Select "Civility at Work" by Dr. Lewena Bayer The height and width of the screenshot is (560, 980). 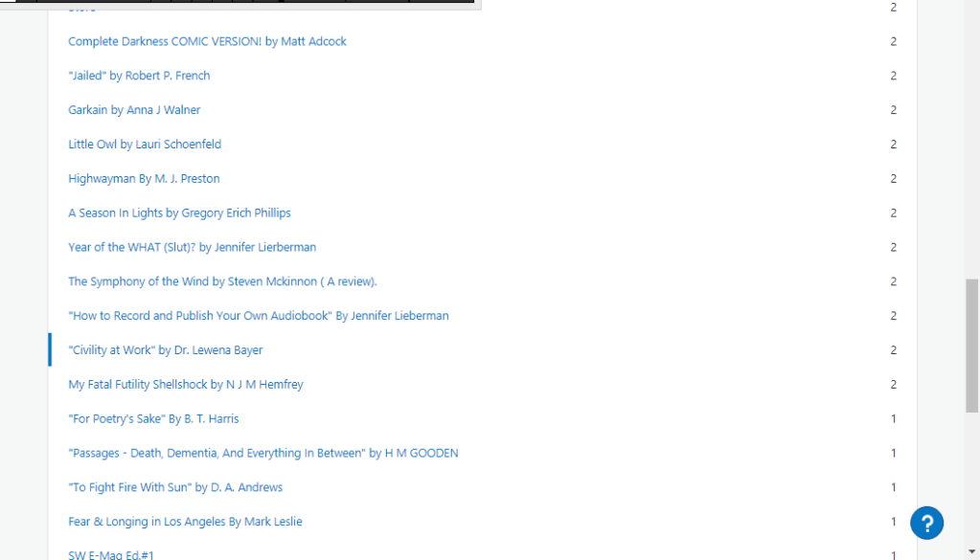pyautogui.click(x=165, y=350)
